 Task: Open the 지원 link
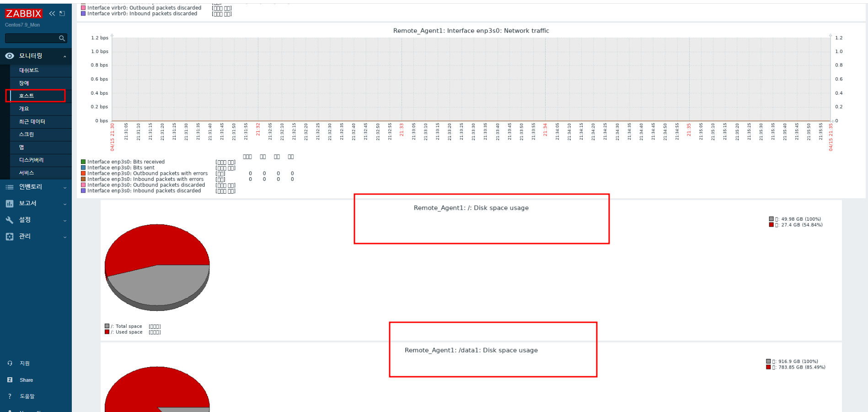25,363
